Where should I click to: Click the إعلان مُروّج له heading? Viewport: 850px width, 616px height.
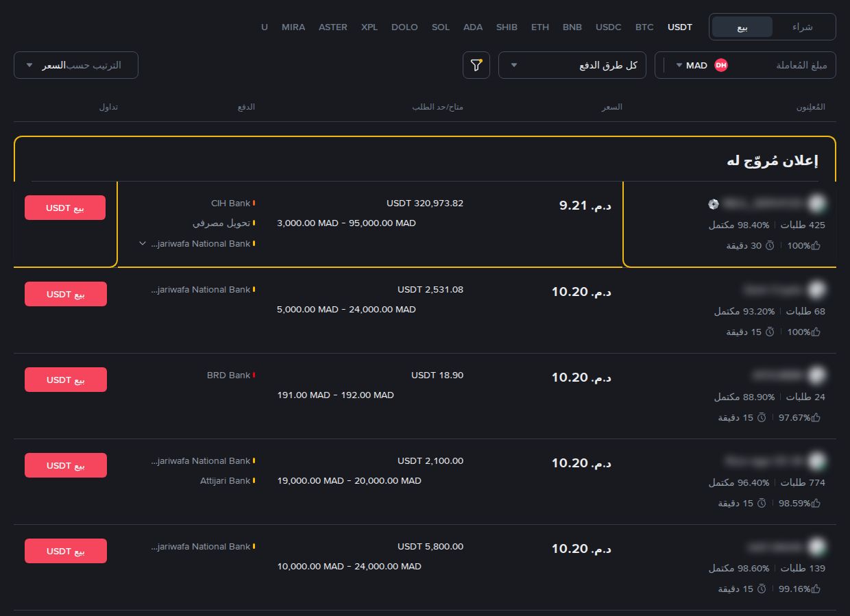pos(773,161)
